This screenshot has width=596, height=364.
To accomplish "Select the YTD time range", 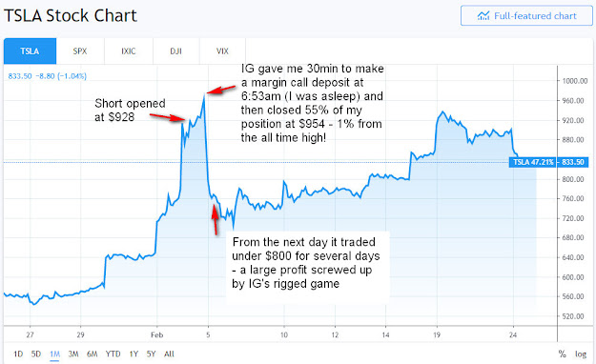I will tap(113, 354).
